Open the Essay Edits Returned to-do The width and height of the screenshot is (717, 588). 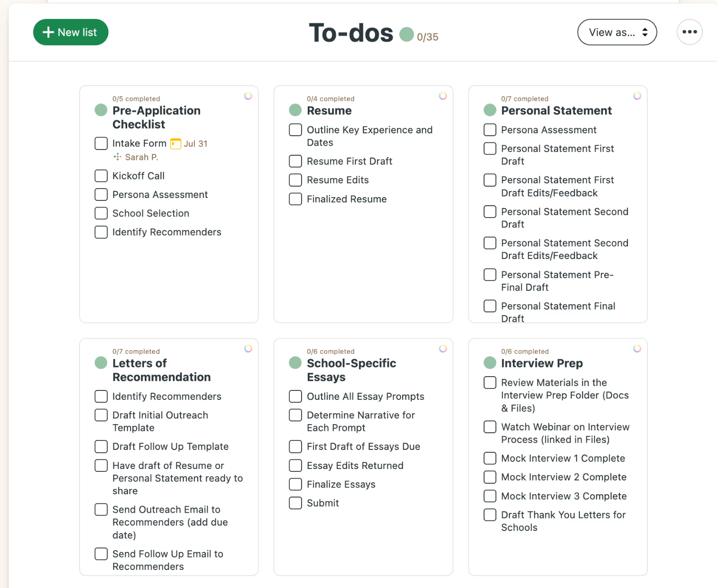click(x=355, y=466)
